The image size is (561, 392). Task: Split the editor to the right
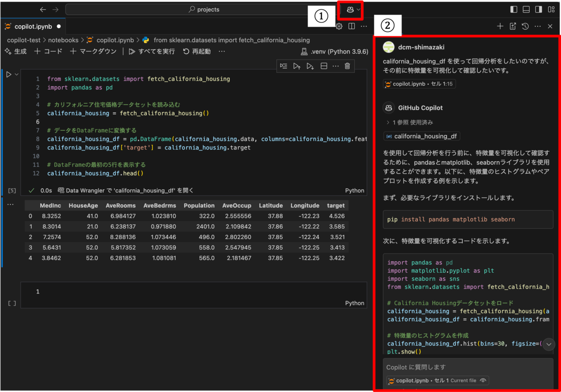tap(352, 26)
